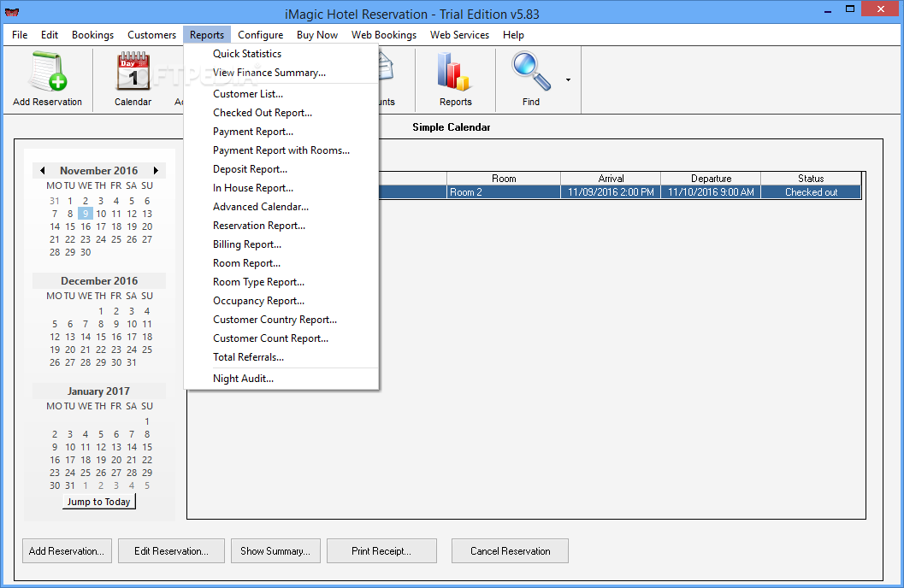Open the Buy Now menu
This screenshot has width=904, height=588.
click(317, 35)
